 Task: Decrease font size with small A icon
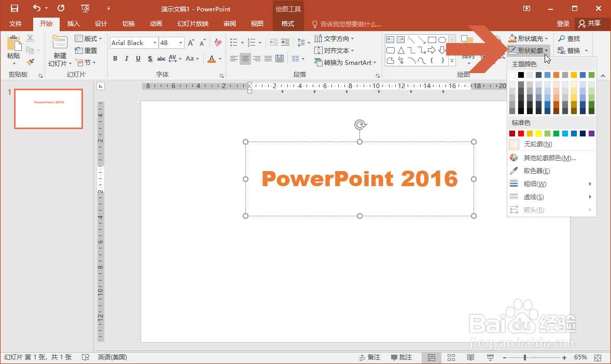pos(203,43)
